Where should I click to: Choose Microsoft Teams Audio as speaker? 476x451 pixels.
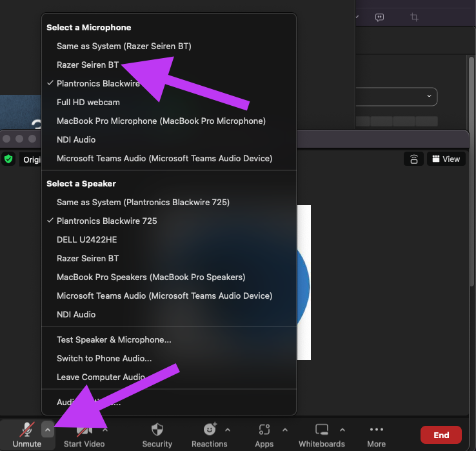pyautogui.click(x=169, y=296)
